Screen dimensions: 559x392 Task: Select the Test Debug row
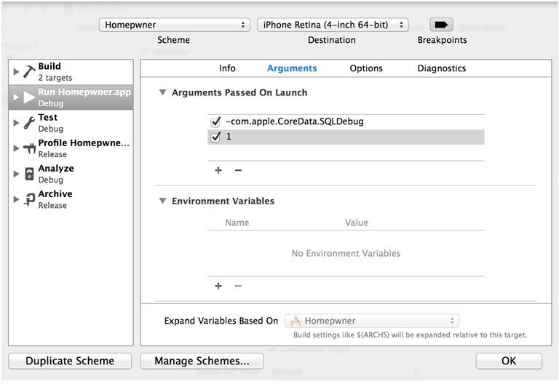click(71, 123)
